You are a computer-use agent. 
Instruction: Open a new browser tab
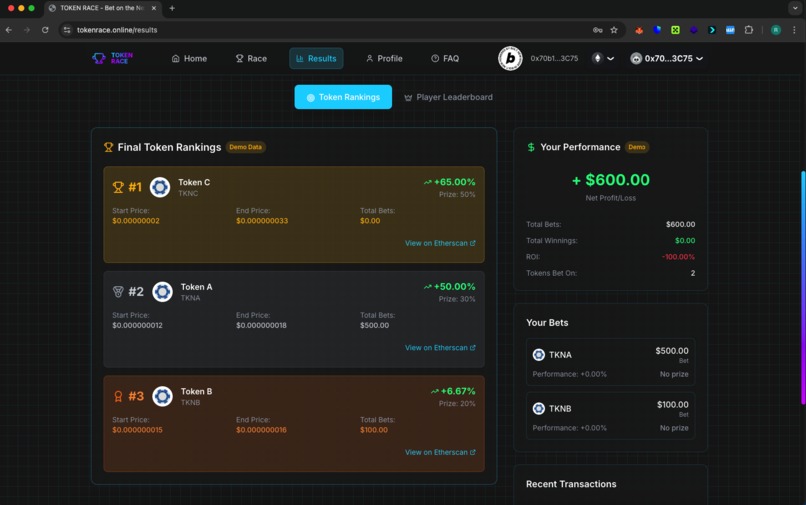(x=172, y=8)
